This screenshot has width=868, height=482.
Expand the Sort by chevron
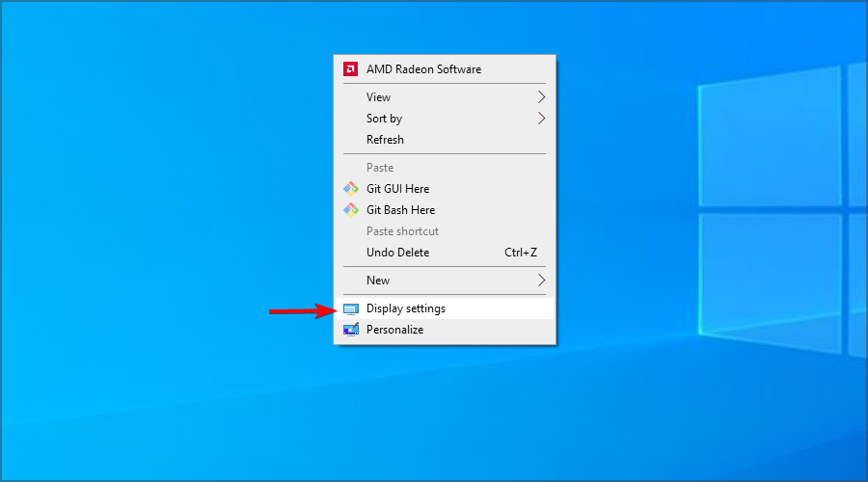click(541, 119)
